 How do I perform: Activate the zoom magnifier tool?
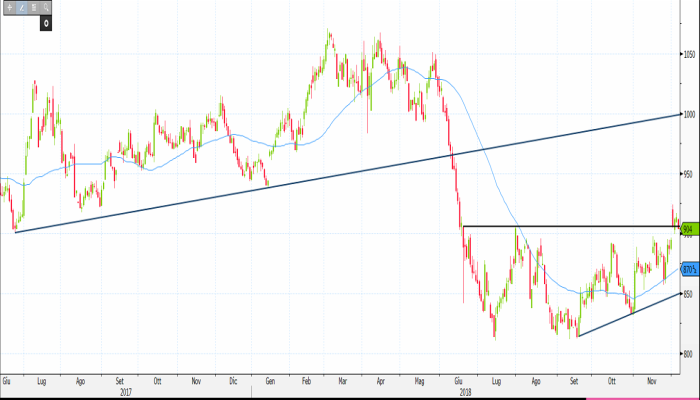(x=46, y=7)
